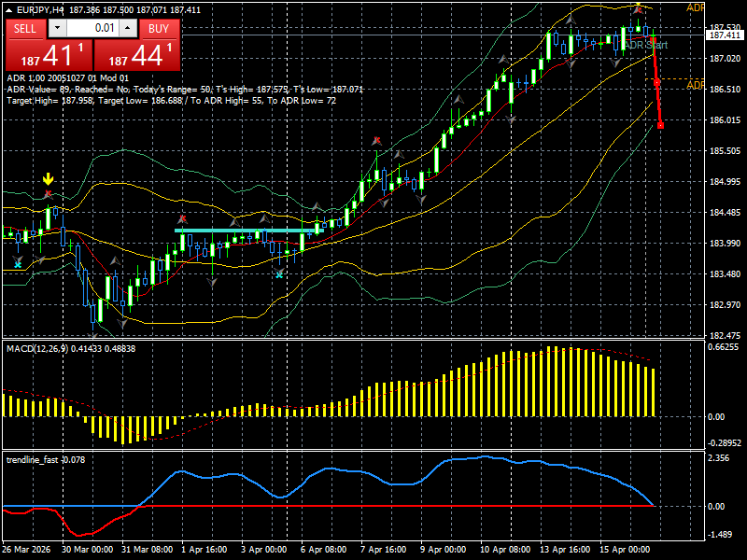Select the red X marker below the yellow arrow
747x560 pixels.
coord(48,194)
